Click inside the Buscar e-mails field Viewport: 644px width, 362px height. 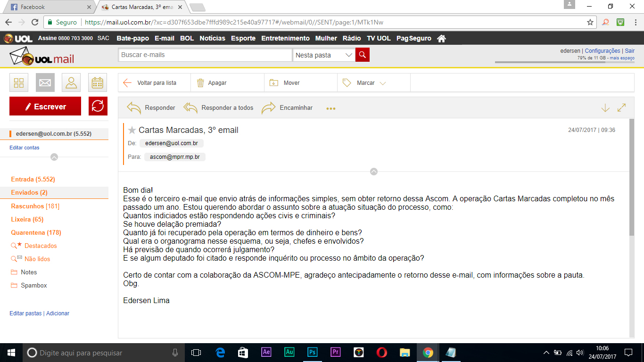click(205, 55)
